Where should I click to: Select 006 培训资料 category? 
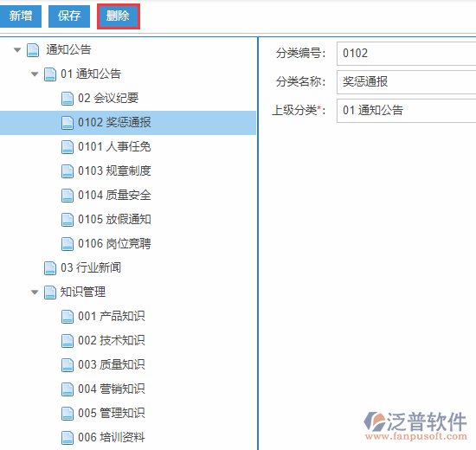tap(111, 437)
